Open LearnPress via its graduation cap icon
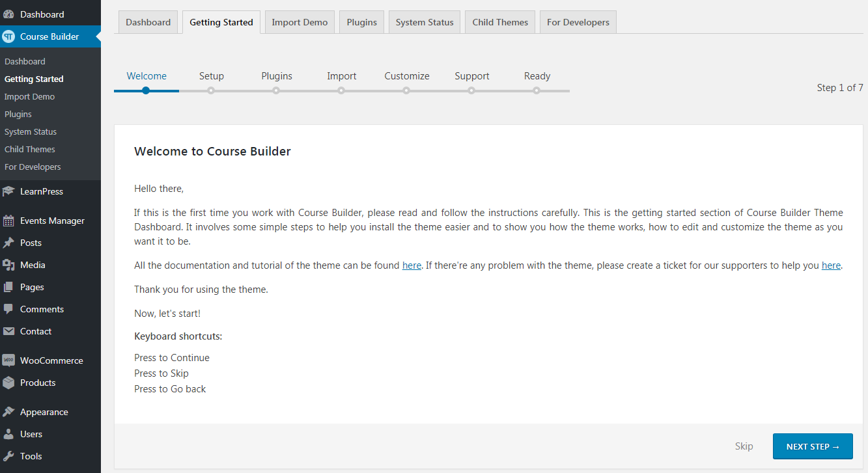This screenshot has height=473, width=868. coord(8,191)
